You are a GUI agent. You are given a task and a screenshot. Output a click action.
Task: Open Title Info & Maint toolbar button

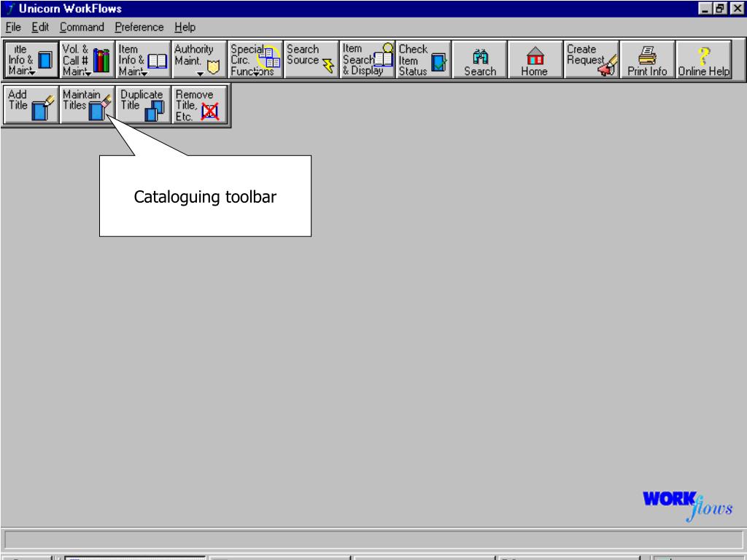coord(31,60)
